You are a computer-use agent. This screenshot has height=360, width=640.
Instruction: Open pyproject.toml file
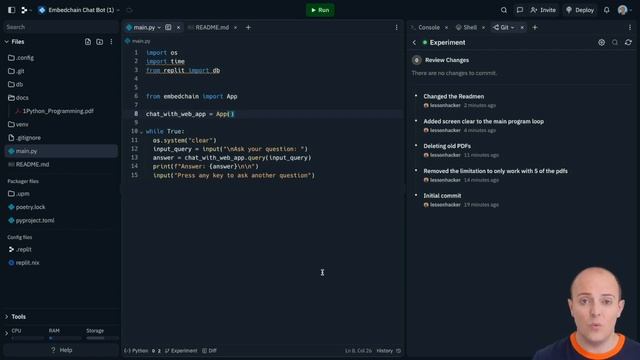click(x=61, y=220)
